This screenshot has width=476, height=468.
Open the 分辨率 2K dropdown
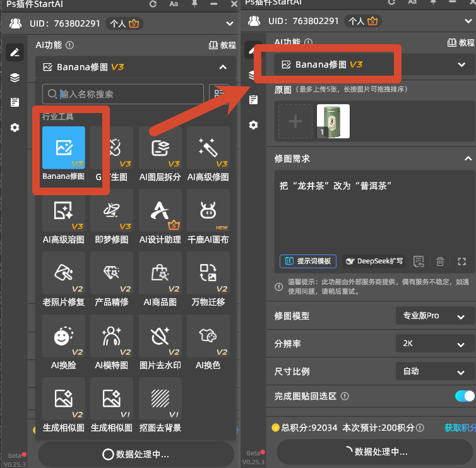(436, 344)
